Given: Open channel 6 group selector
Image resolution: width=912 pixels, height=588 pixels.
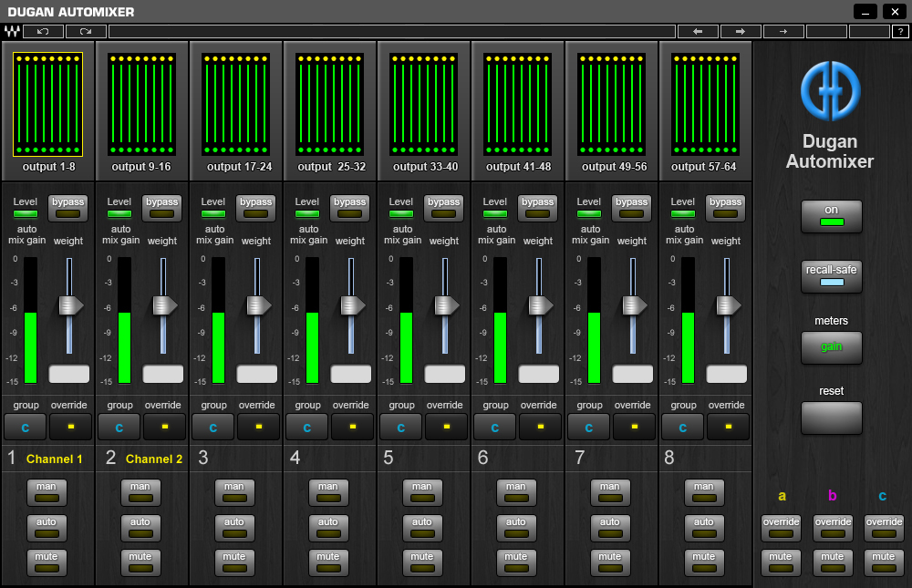Looking at the screenshot, I should 495,427.
